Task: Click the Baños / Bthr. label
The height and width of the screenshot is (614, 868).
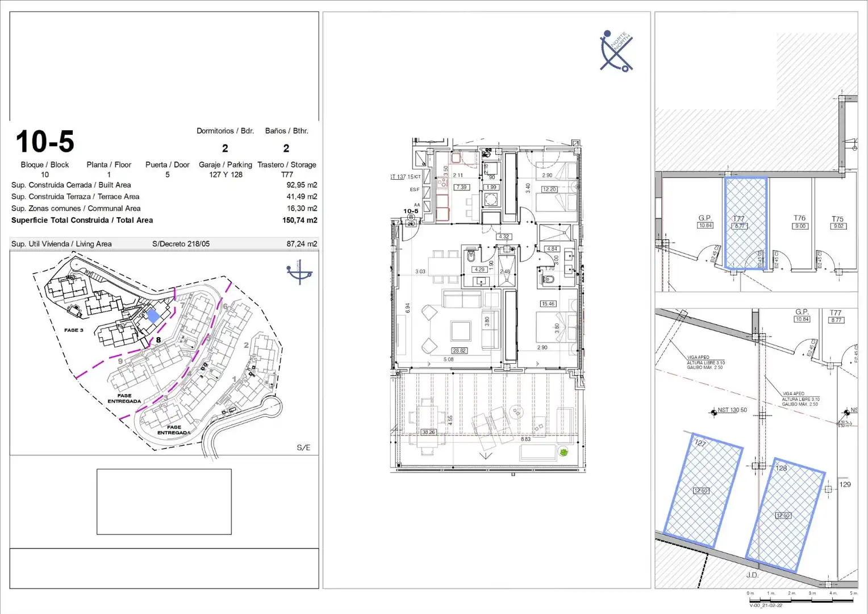Action: coord(286,131)
